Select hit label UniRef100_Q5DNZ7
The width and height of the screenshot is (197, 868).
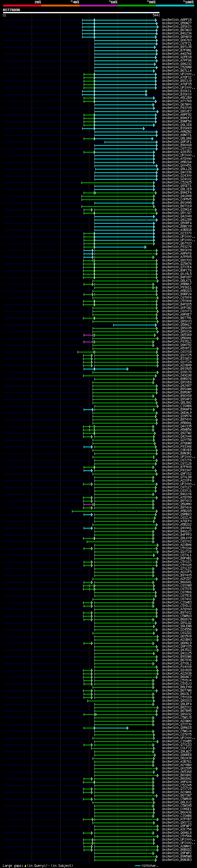[x=177, y=23]
